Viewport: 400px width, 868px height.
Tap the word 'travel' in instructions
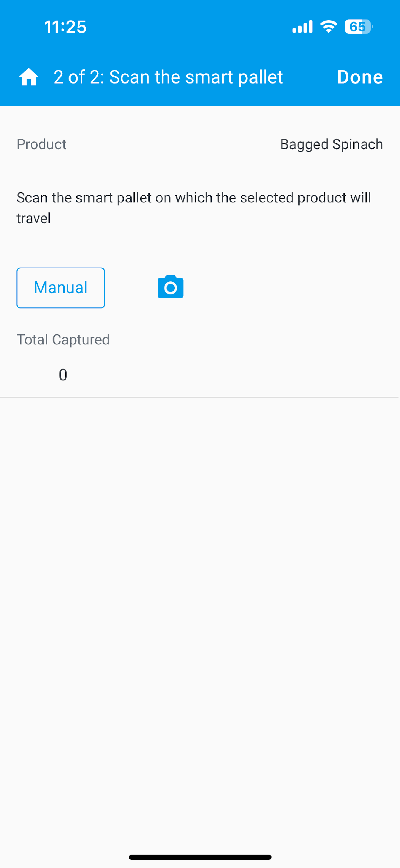34,218
